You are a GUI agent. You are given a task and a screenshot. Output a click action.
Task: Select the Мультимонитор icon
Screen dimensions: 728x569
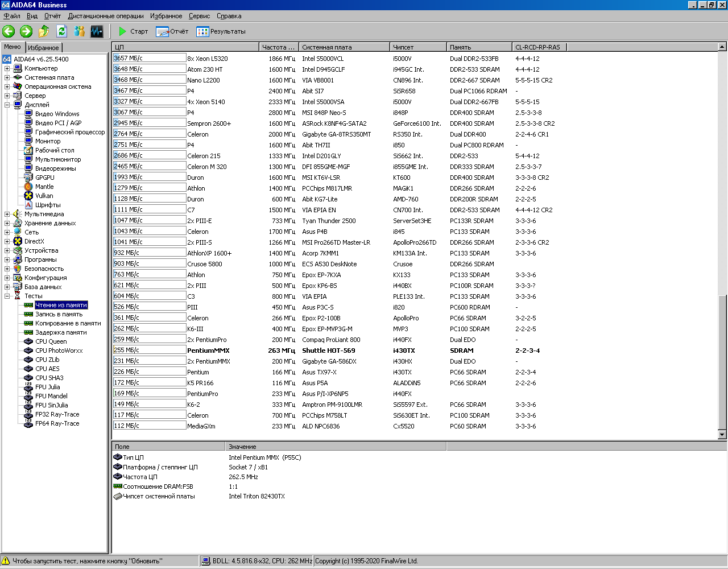[x=28, y=159]
